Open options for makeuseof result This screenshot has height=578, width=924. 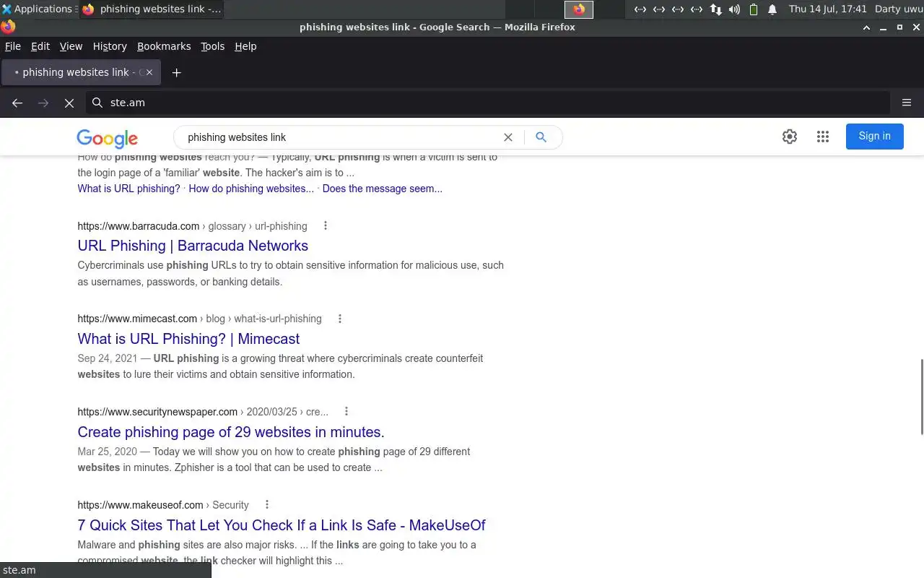tap(267, 504)
